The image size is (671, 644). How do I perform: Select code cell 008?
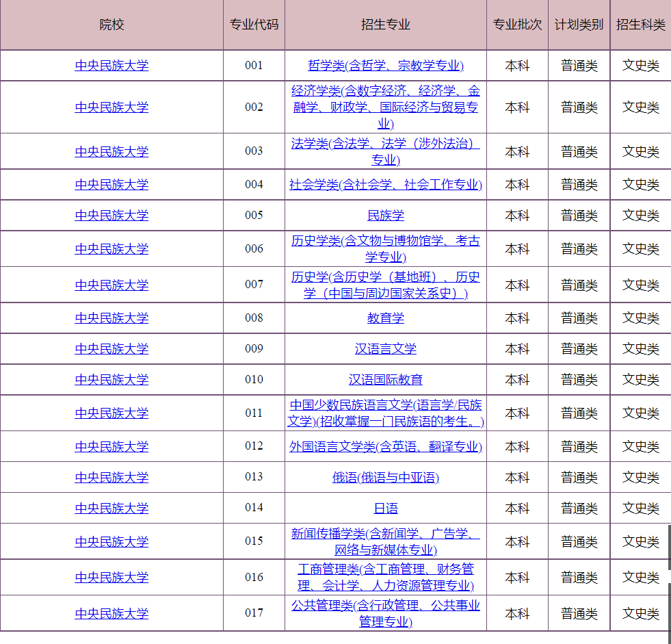254,318
